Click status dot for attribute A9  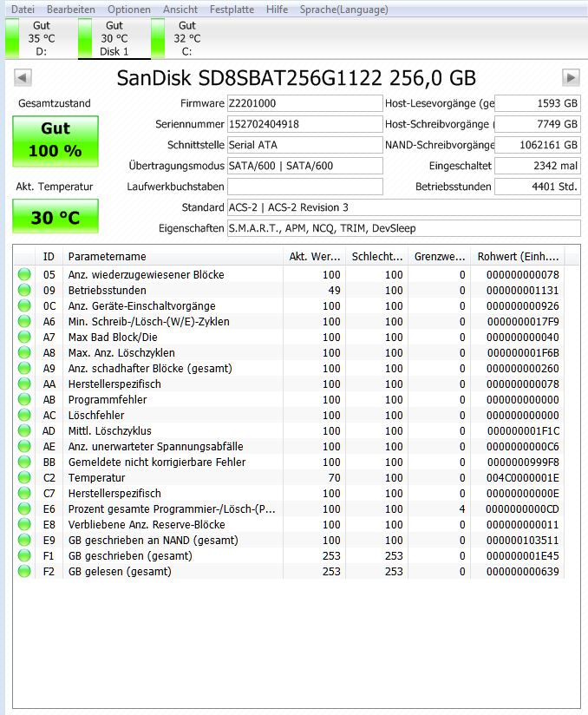[x=24, y=368]
